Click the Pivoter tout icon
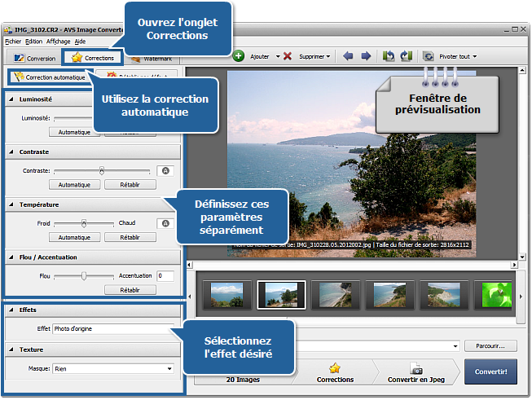The image size is (532, 400). click(429, 56)
